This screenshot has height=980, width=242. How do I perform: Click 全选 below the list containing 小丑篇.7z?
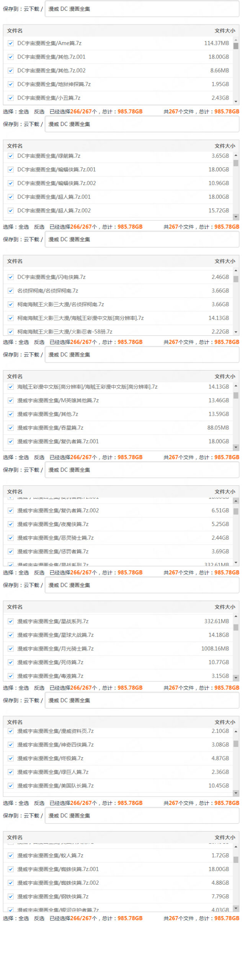pos(24,111)
